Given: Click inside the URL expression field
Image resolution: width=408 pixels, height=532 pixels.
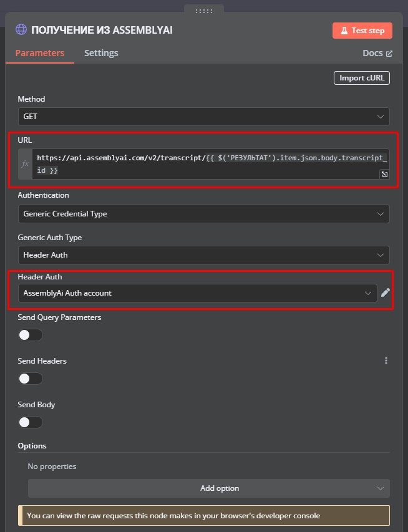Looking at the screenshot, I should coord(210,164).
